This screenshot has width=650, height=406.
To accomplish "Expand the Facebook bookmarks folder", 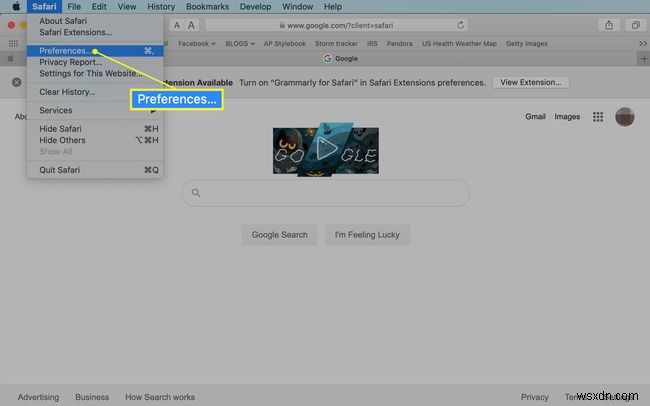I will (x=197, y=44).
